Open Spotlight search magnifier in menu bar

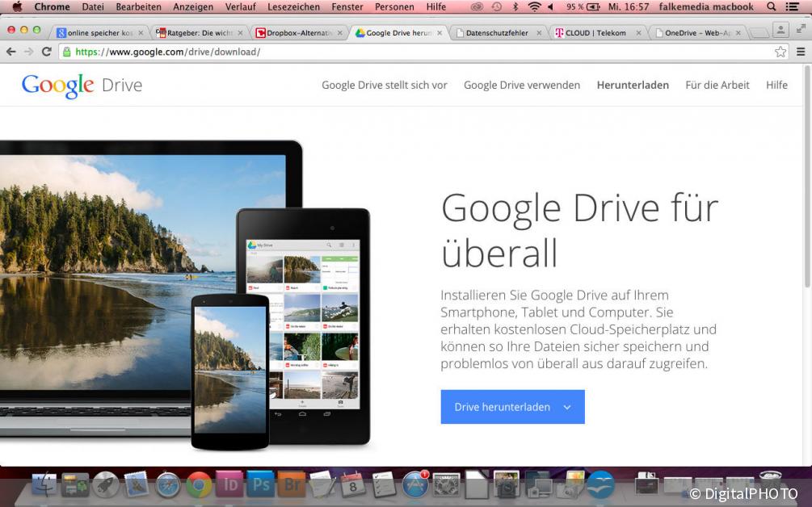point(771,7)
